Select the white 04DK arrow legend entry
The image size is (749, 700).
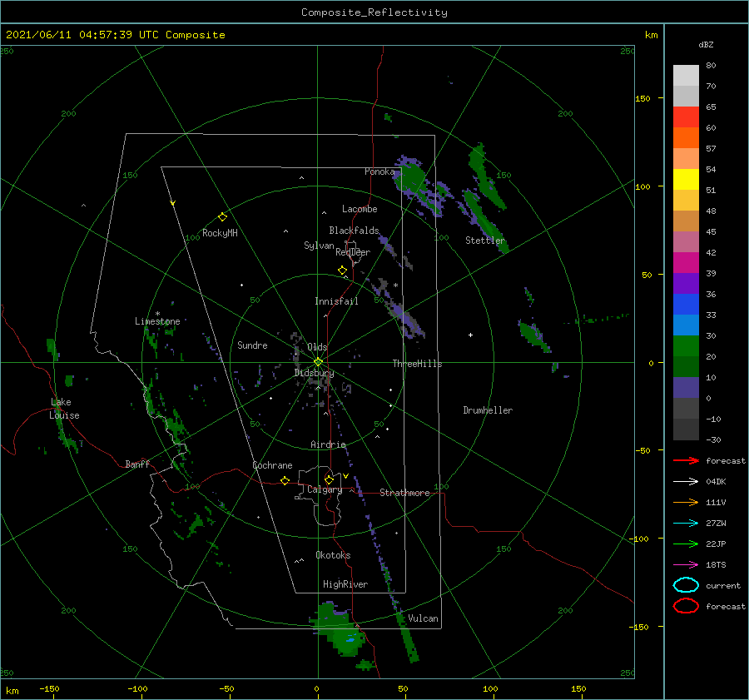click(686, 481)
